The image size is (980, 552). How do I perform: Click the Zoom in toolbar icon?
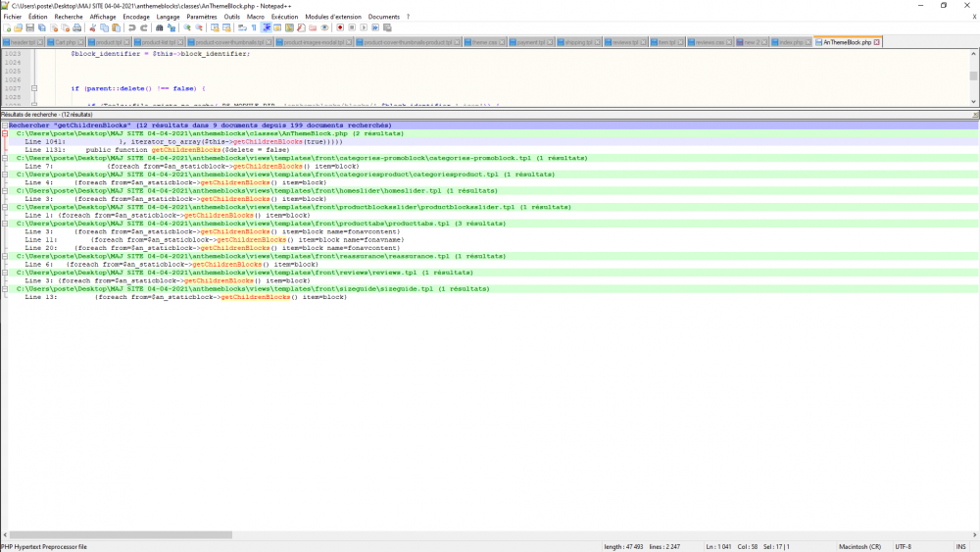(187, 27)
